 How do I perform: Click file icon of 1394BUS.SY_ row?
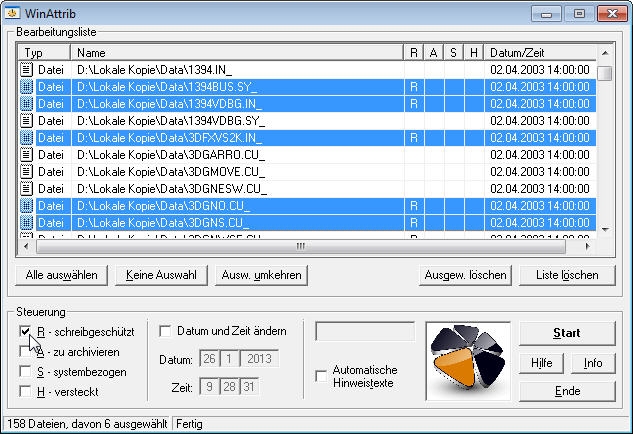(27, 87)
